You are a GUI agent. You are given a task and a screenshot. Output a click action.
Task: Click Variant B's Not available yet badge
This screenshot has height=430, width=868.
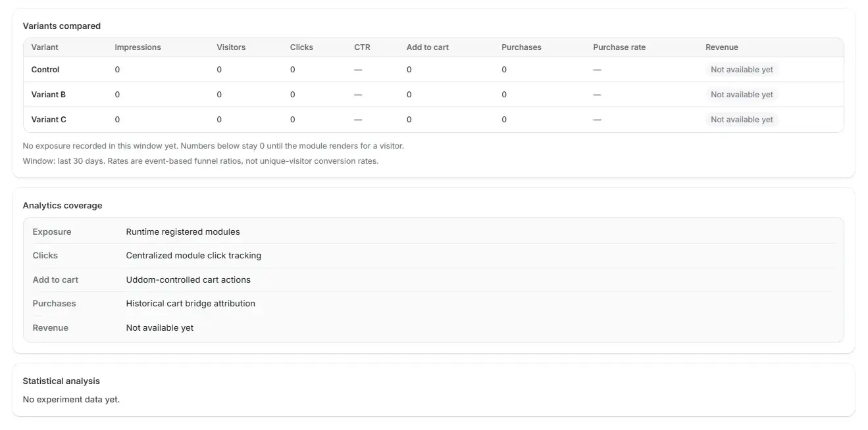coord(742,95)
